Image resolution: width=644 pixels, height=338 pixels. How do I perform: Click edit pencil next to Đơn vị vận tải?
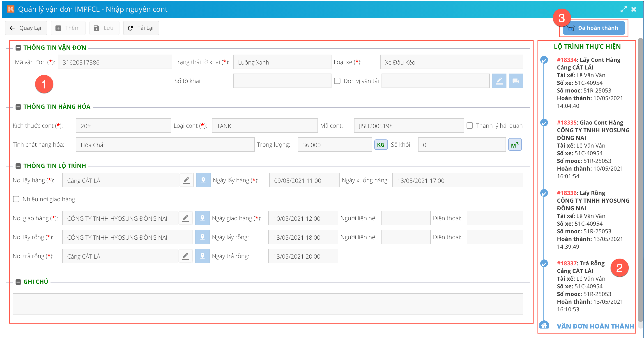click(x=499, y=81)
